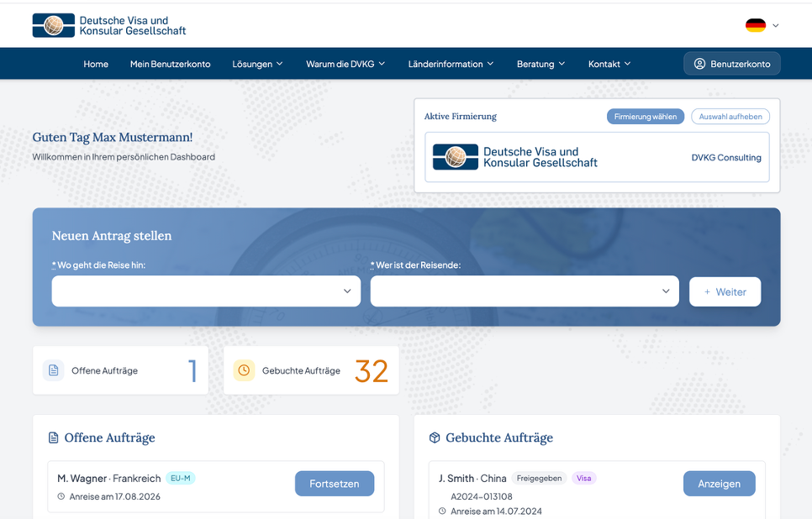Click the Weiter button

tap(725, 292)
